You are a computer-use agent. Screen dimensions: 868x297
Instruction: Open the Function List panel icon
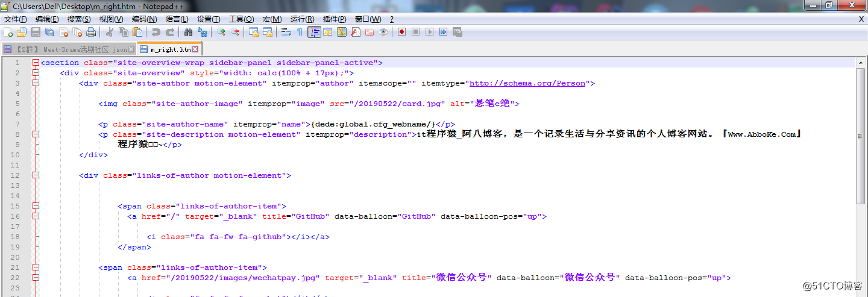[355, 32]
